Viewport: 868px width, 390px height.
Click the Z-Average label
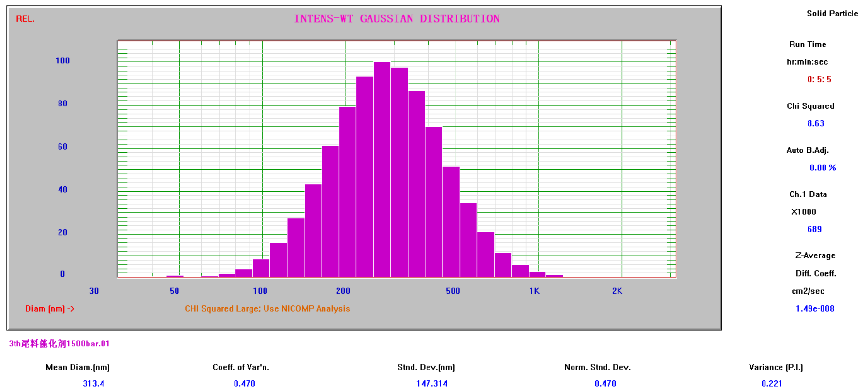(x=815, y=255)
